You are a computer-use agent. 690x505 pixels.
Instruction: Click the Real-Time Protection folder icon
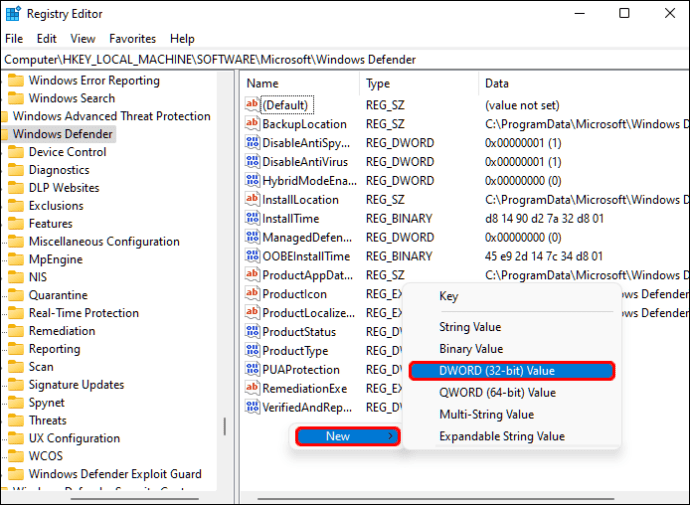16,314
